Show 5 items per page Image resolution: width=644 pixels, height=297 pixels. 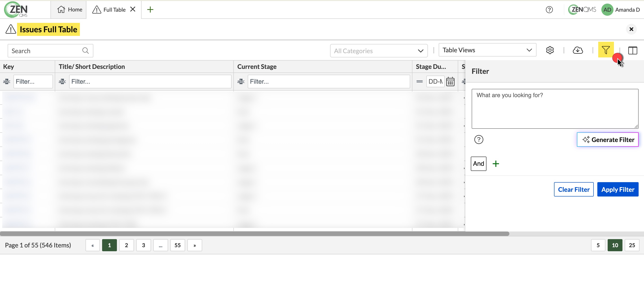coord(598,245)
